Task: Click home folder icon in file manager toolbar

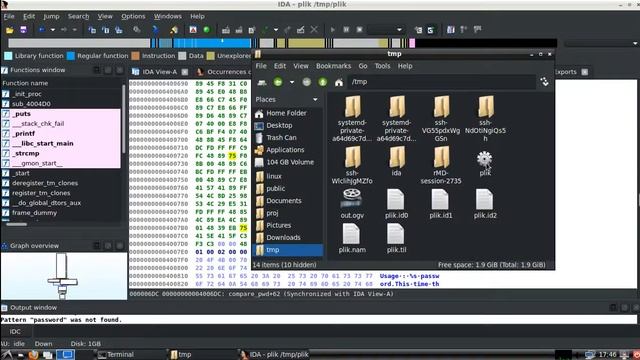Action: click(338, 82)
